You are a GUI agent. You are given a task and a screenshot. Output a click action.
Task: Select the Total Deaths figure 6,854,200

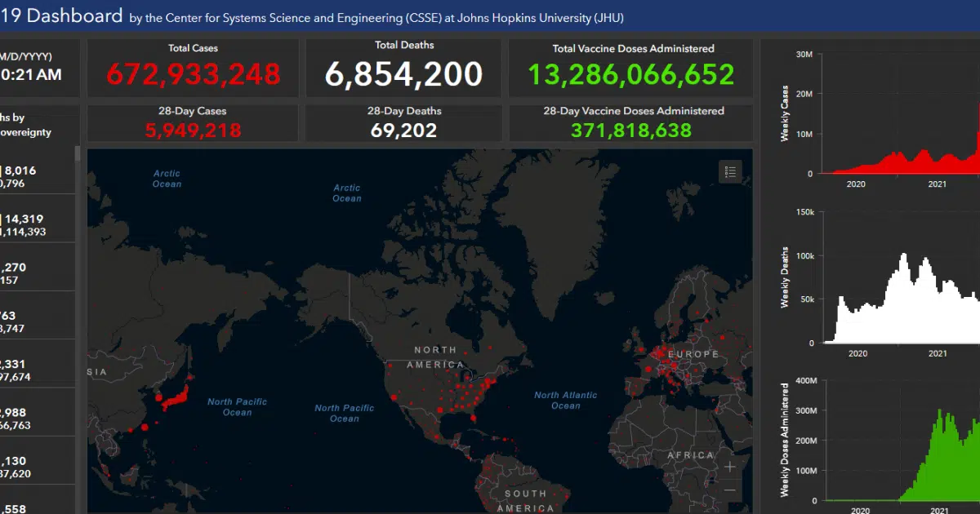[403, 74]
